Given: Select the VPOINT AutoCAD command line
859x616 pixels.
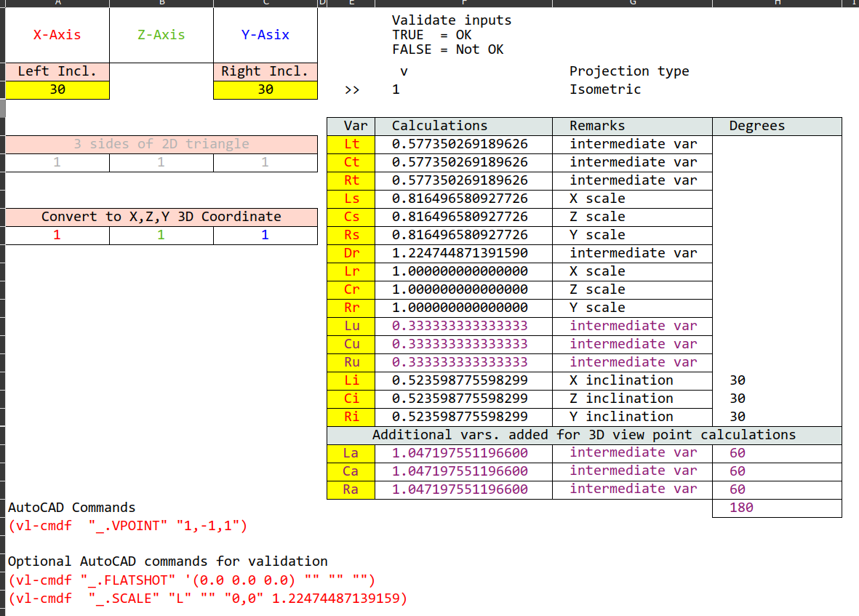Looking at the screenshot, I should pyautogui.click(x=127, y=527).
